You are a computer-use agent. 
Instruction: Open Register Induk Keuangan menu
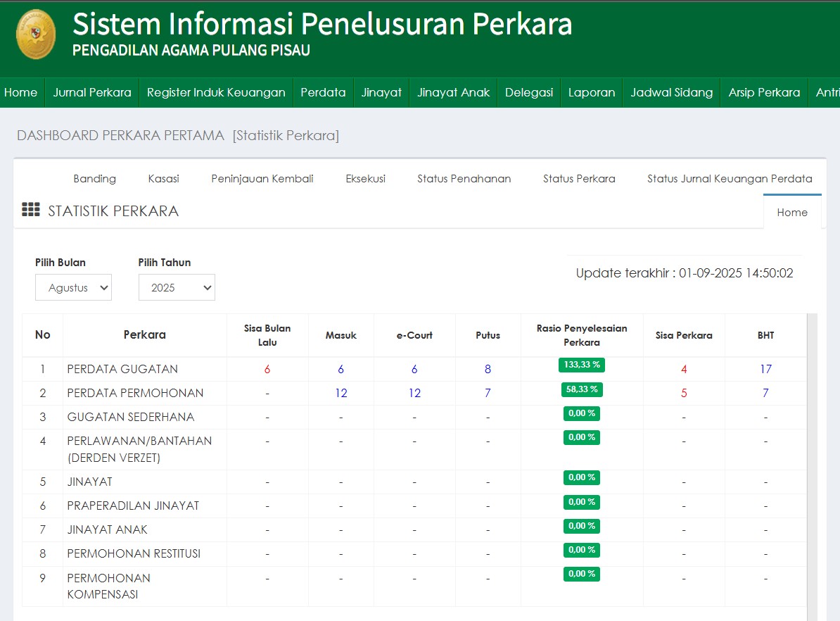pos(216,92)
